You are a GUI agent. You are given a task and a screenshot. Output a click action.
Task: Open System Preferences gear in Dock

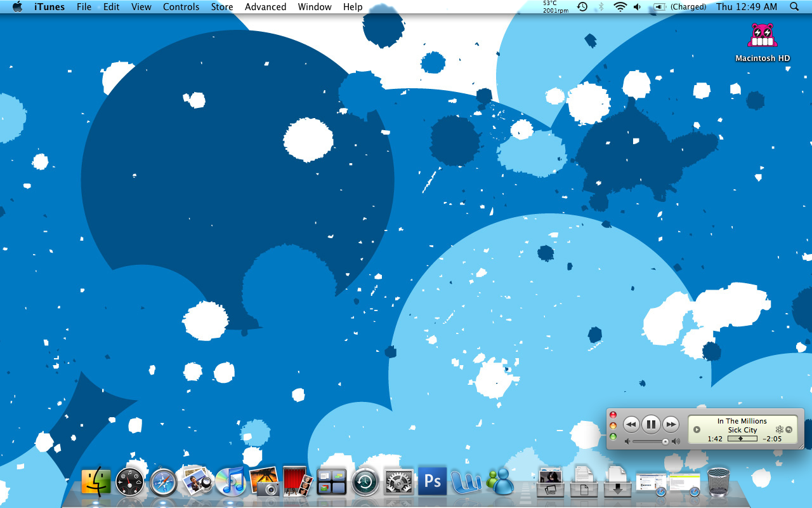(399, 482)
